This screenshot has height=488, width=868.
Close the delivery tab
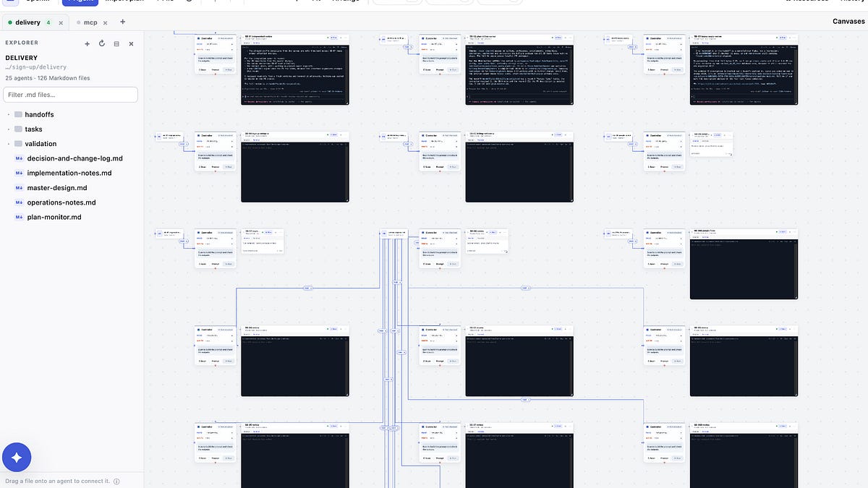point(61,22)
